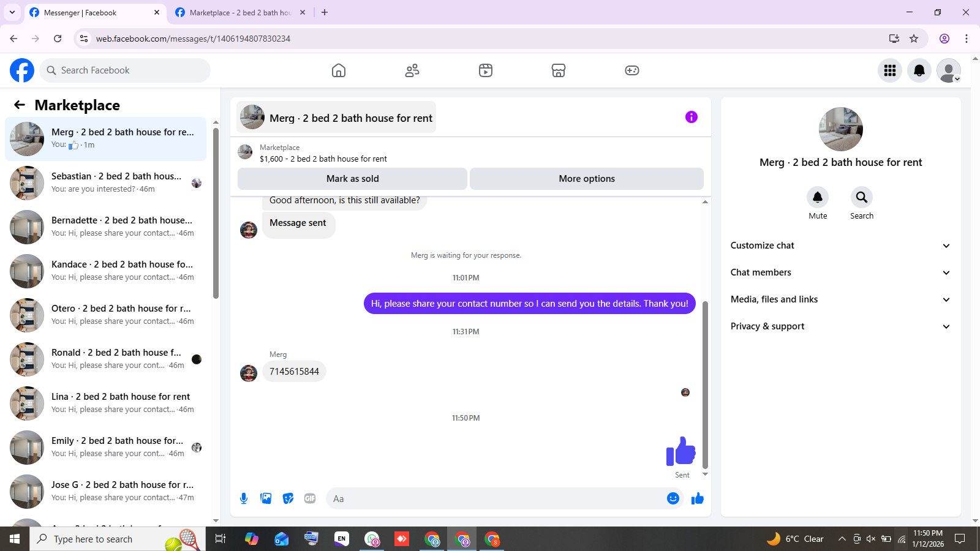Expand Media, files and links section

(x=840, y=299)
